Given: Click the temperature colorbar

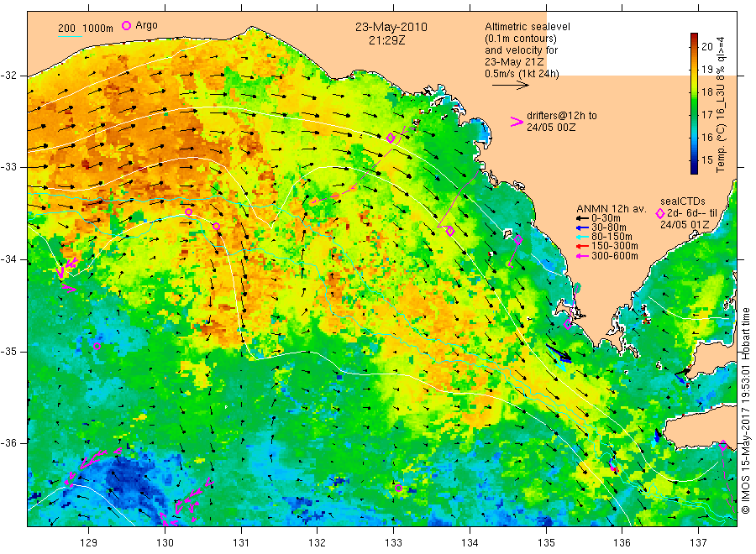Looking at the screenshot, I should click(x=695, y=103).
